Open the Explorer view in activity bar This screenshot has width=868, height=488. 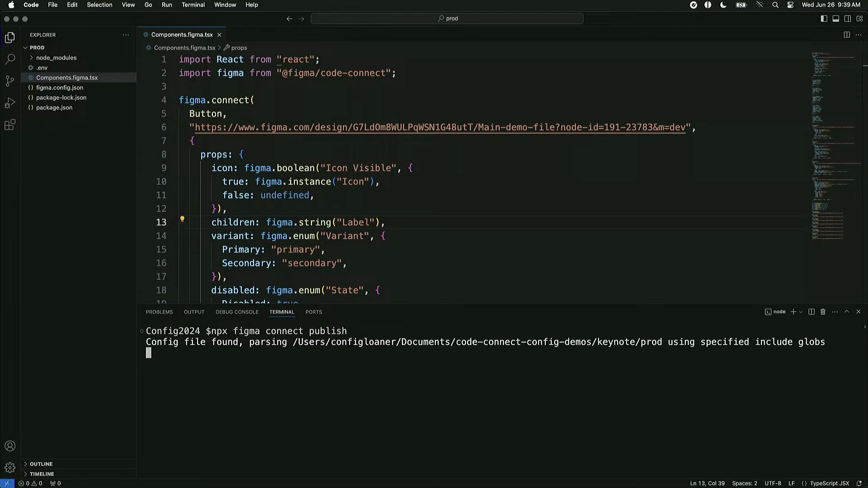coord(10,37)
